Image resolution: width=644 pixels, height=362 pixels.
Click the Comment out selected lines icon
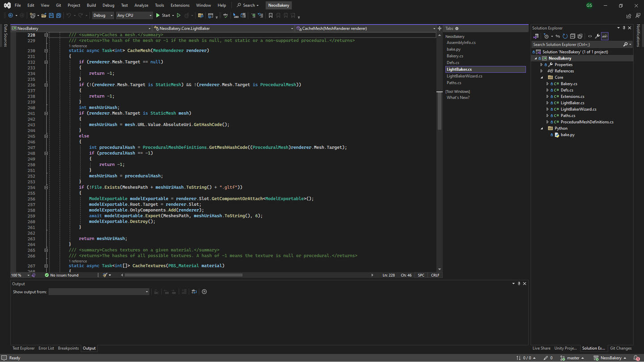pos(253,16)
